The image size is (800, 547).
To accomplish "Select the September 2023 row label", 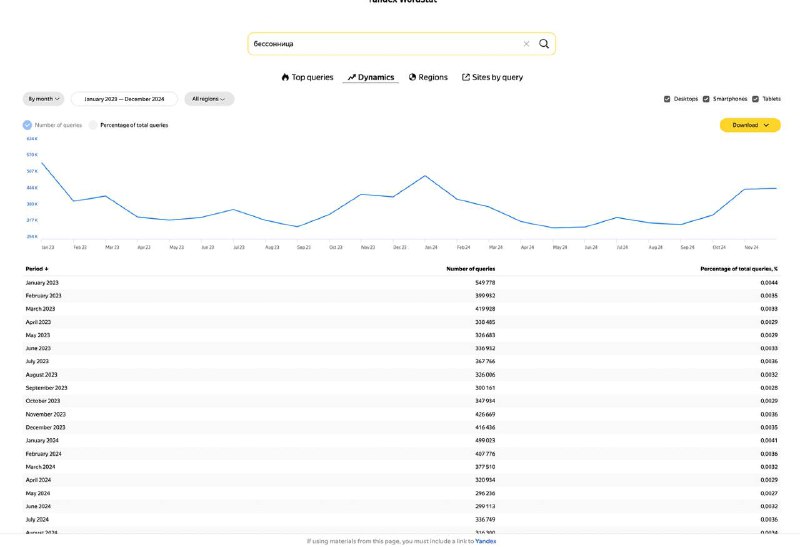I will point(46,388).
